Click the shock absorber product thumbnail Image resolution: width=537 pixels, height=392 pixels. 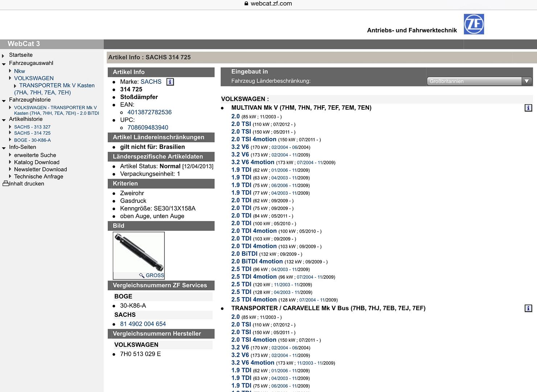tap(139, 252)
